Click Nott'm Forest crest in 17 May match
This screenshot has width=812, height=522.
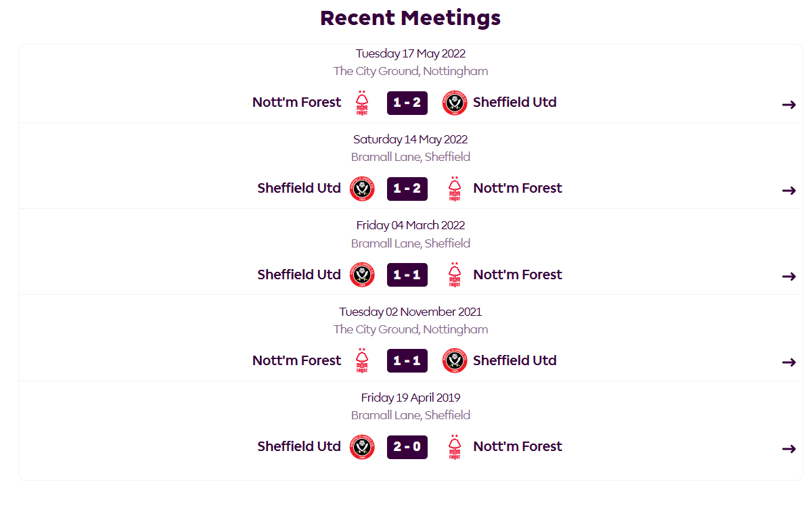tap(362, 103)
